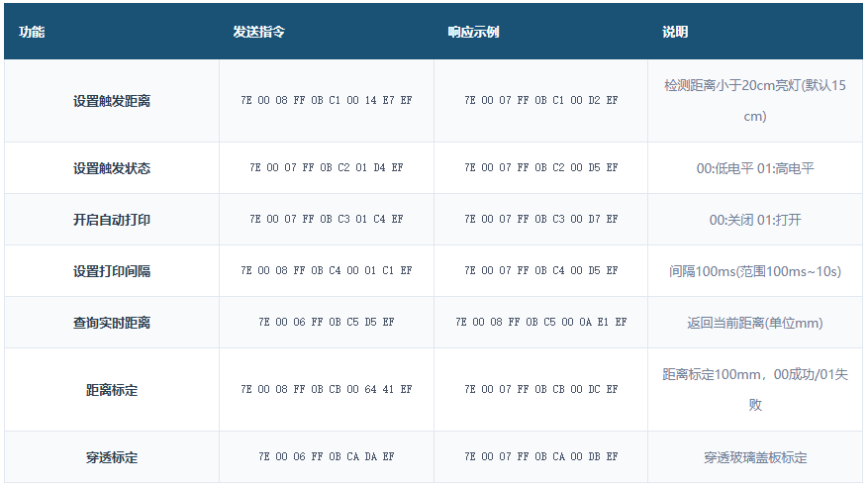Click the 穿透标定 row label
868x486 pixels.
coord(112,457)
